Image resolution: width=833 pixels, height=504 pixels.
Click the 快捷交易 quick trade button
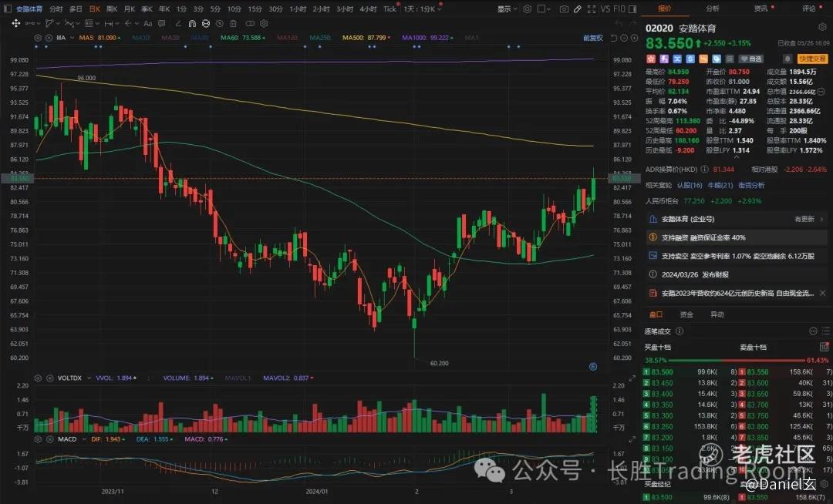(x=812, y=59)
